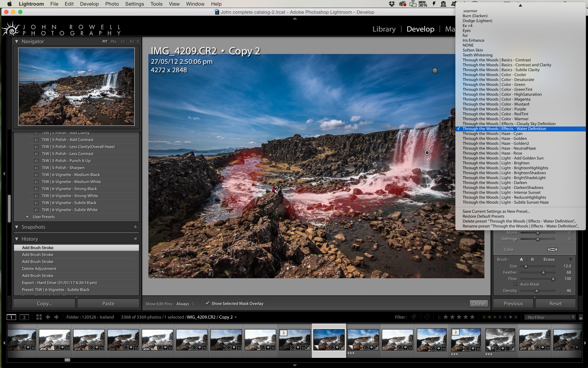Select Through the Woods Haze Cyan preset
This screenshot has width=588, height=368.
[492, 133]
